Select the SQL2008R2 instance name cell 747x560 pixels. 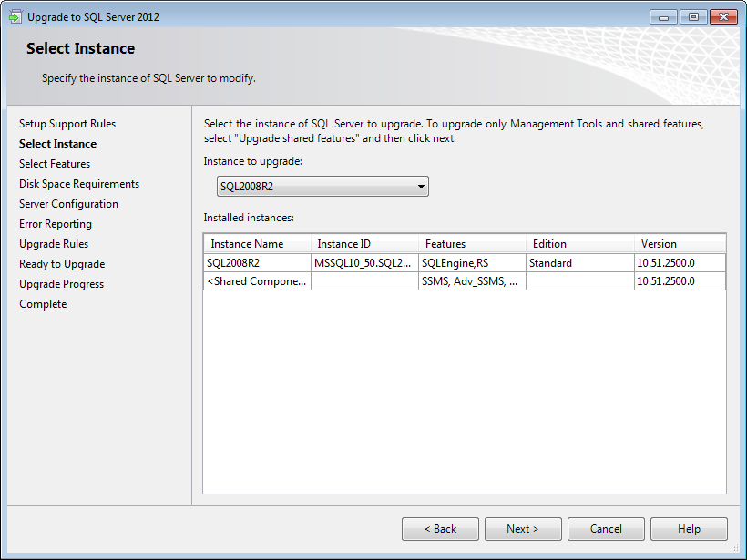click(x=257, y=263)
